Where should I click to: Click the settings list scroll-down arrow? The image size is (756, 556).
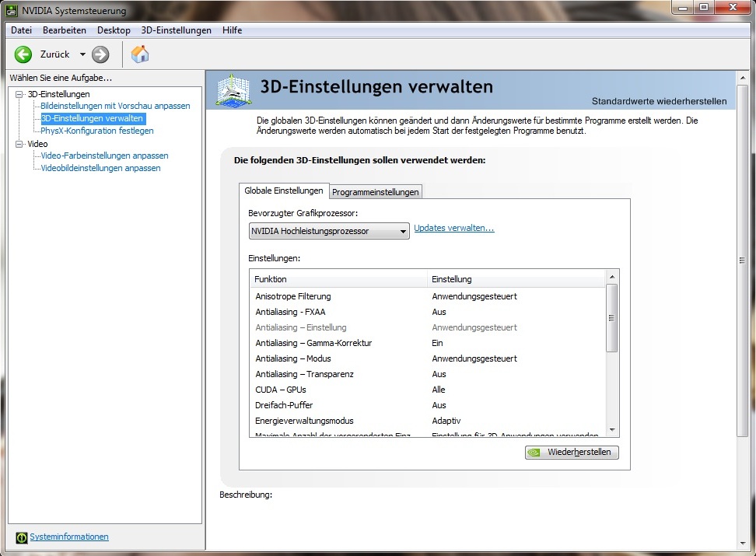click(x=612, y=430)
